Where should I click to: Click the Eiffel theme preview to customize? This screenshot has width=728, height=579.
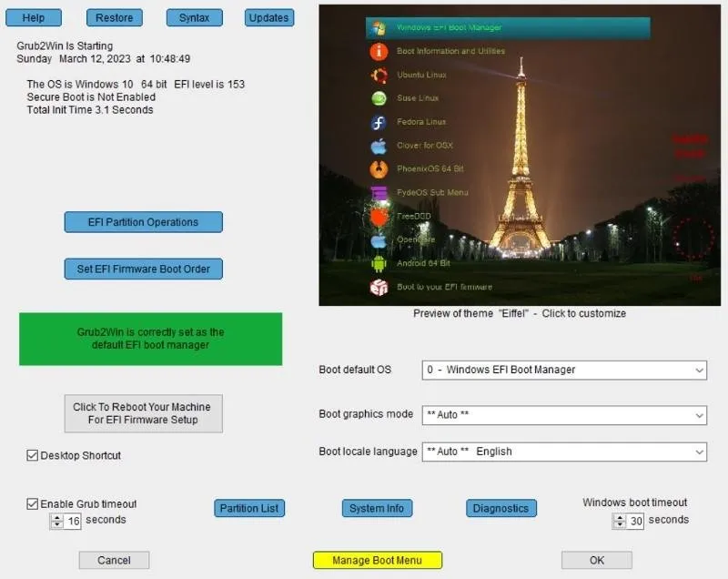point(520,155)
